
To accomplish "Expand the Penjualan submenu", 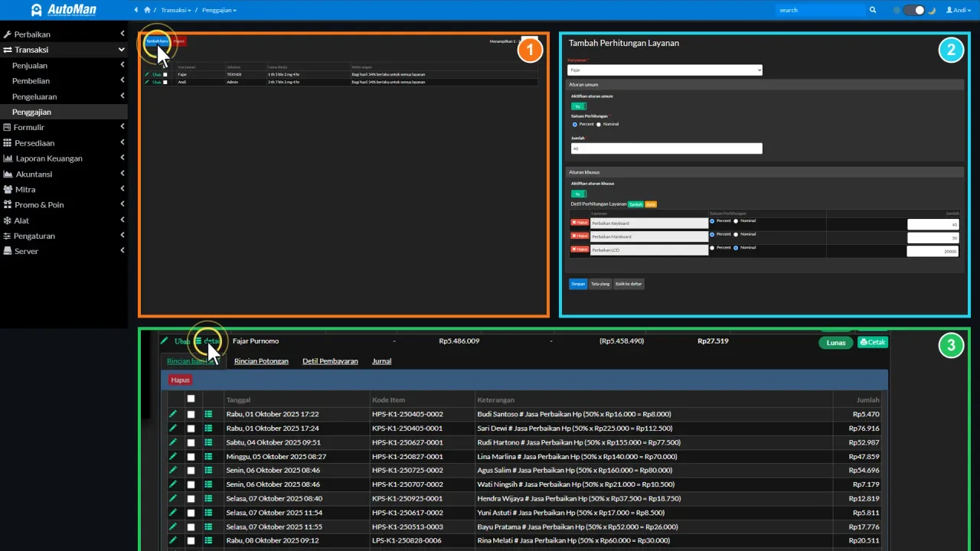I will pos(64,66).
